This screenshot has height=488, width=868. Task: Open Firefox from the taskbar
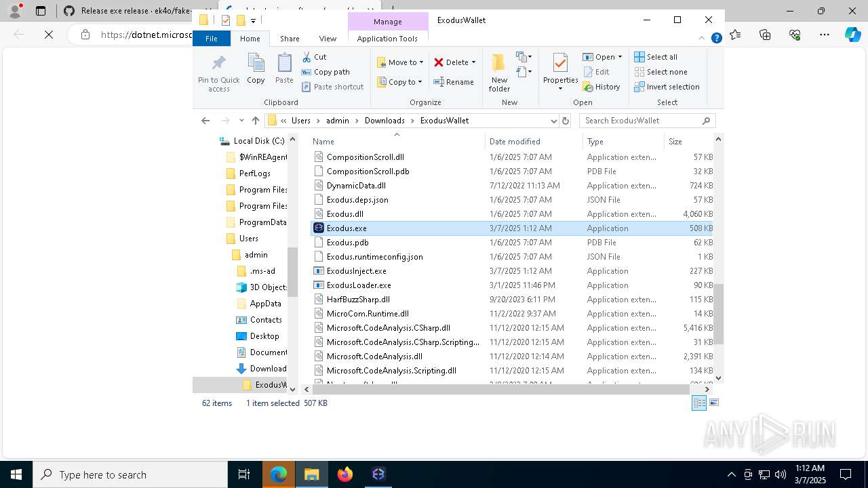click(345, 474)
